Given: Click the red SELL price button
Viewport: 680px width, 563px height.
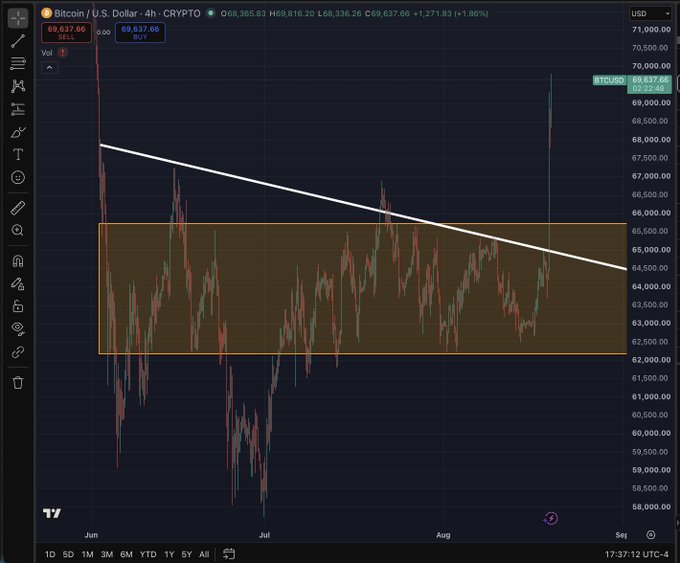Looking at the screenshot, I should [66, 33].
